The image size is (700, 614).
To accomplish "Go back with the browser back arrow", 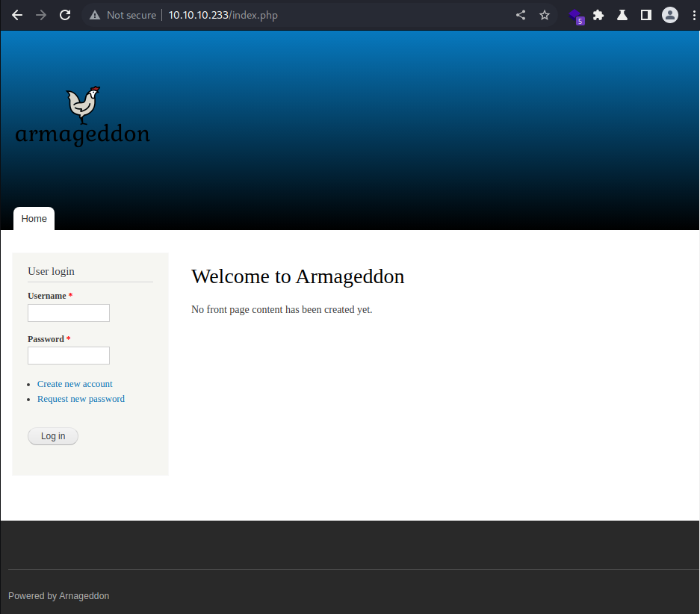I will (17, 15).
